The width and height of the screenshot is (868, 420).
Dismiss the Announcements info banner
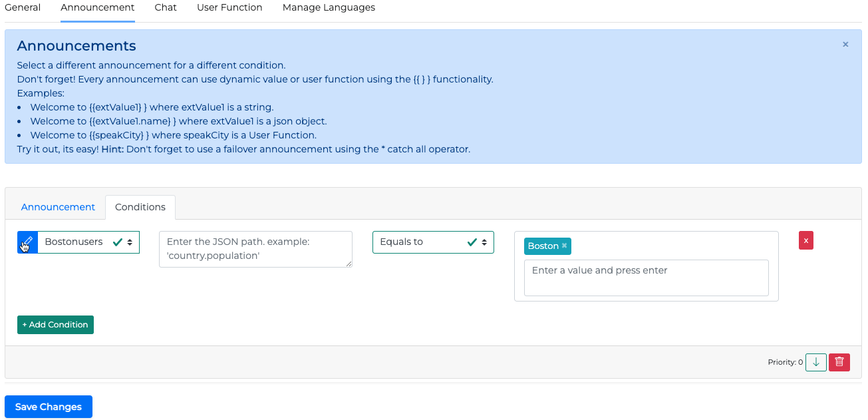pyautogui.click(x=845, y=45)
